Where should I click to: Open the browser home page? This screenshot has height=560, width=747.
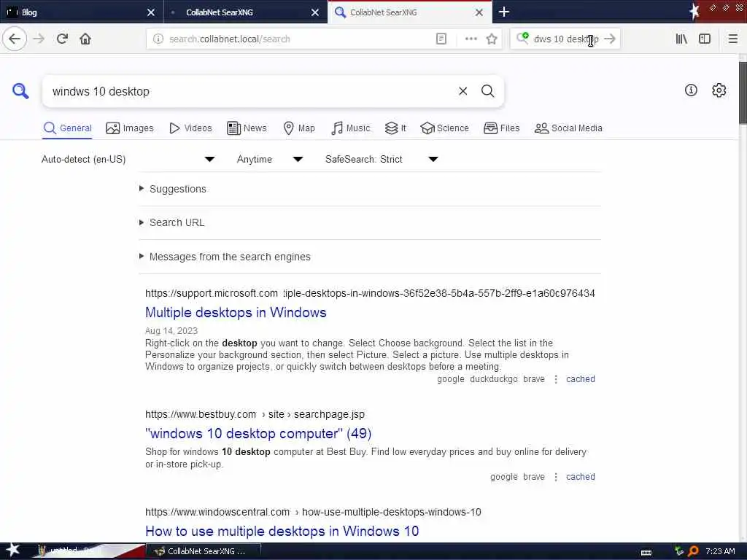[85, 39]
